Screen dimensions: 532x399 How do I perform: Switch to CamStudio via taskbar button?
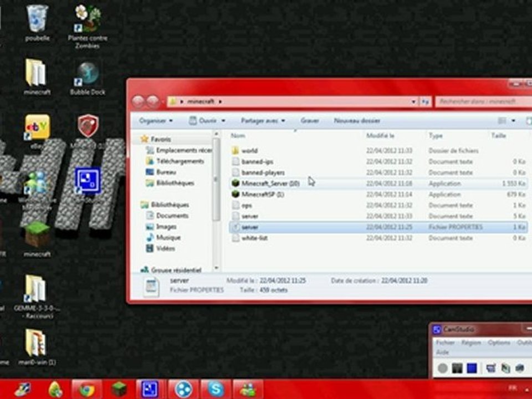(x=150, y=390)
